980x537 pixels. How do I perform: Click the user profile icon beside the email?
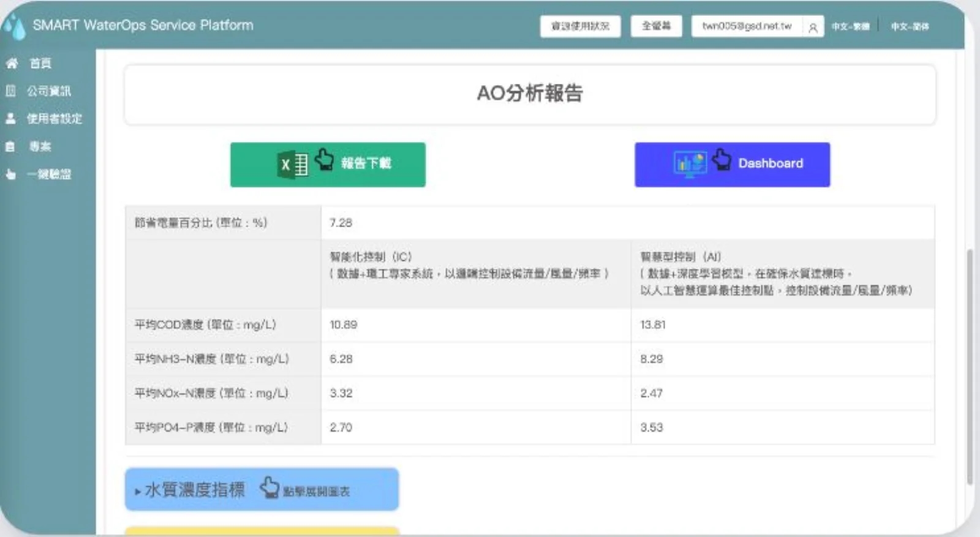tap(813, 28)
